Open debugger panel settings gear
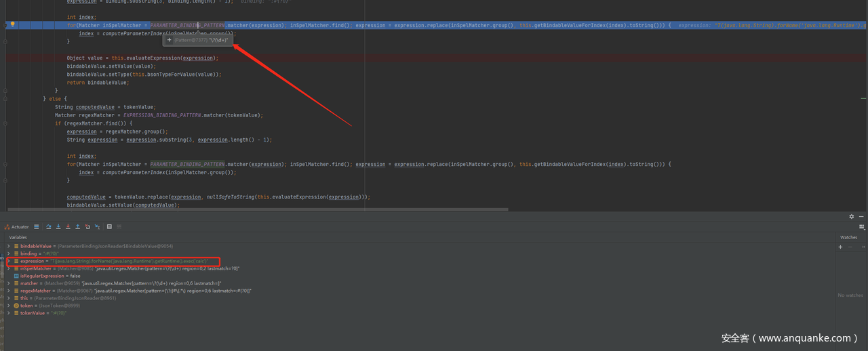The height and width of the screenshot is (351, 868). (852, 217)
